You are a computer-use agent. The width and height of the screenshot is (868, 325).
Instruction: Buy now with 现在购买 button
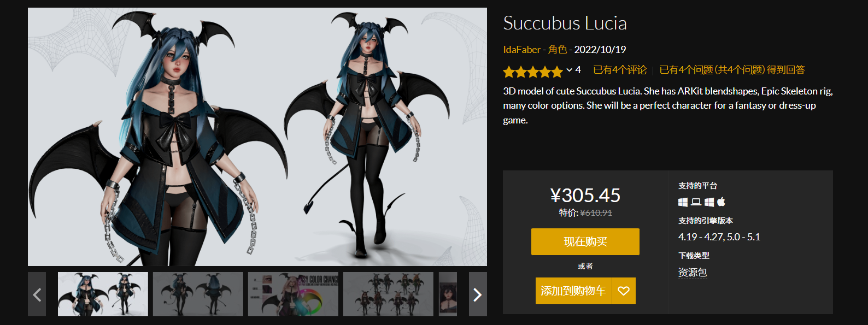tap(585, 241)
